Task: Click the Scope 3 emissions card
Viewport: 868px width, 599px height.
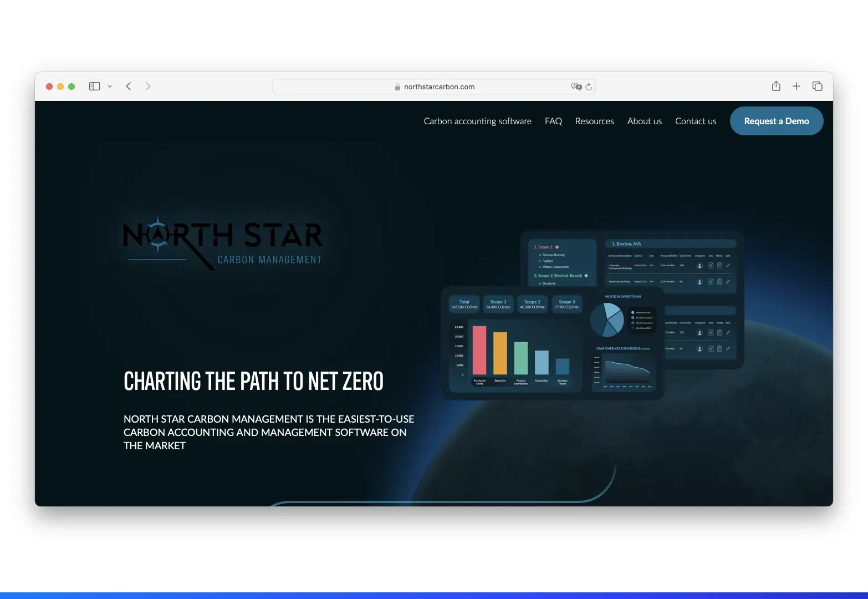Action: coord(566,304)
